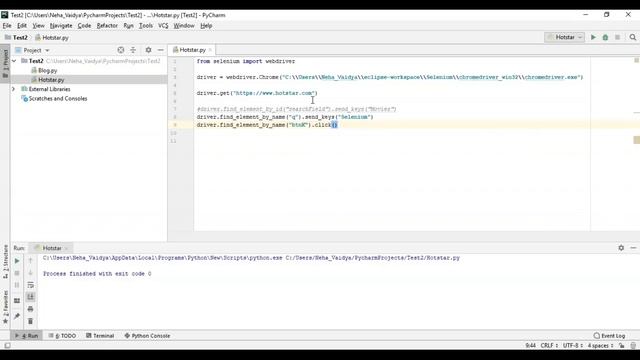Image resolution: width=640 pixels, height=360 pixels.
Task: Run the Hotstar configuration with green play
Action: click(x=593, y=37)
